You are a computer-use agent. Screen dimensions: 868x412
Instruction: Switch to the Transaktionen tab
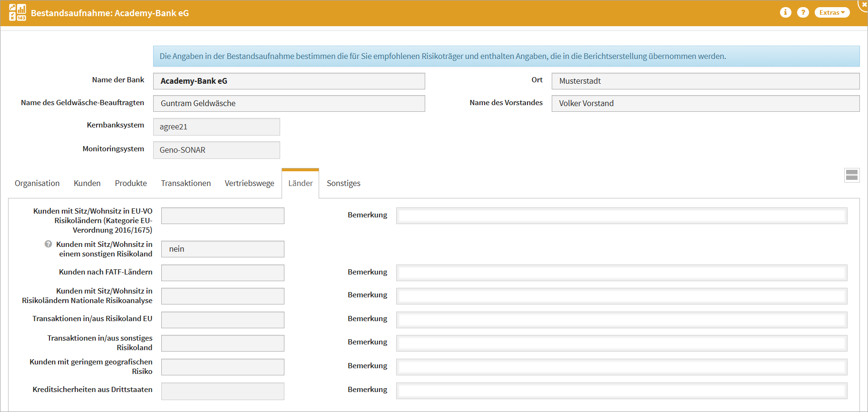185,183
